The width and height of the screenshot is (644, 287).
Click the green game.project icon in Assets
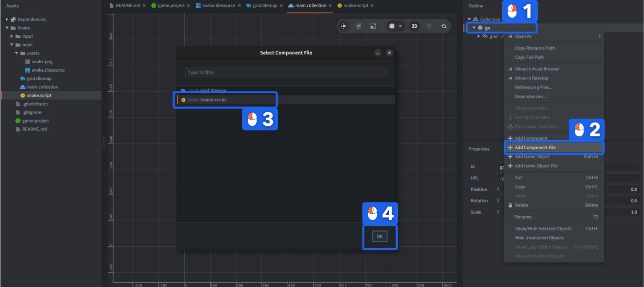tap(18, 121)
